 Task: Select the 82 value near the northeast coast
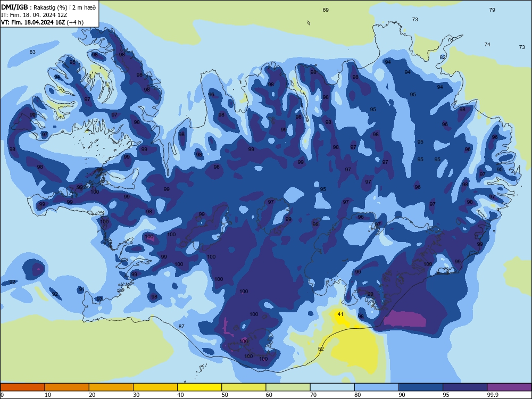click(x=443, y=57)
